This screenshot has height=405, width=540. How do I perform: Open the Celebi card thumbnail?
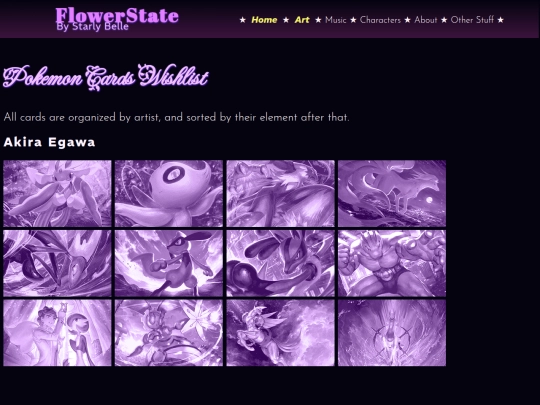(169, 193)
